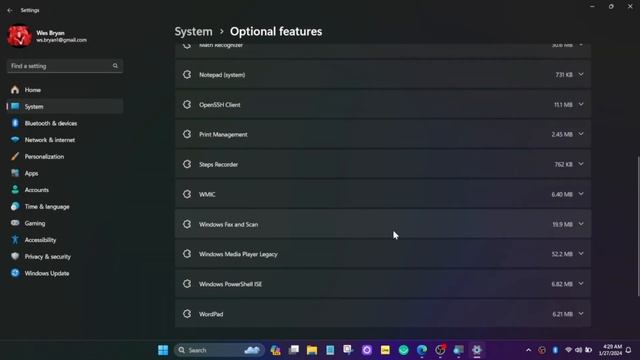
Task: Click the Notepad (system) feature icon
Action: (x=187, y=75)
